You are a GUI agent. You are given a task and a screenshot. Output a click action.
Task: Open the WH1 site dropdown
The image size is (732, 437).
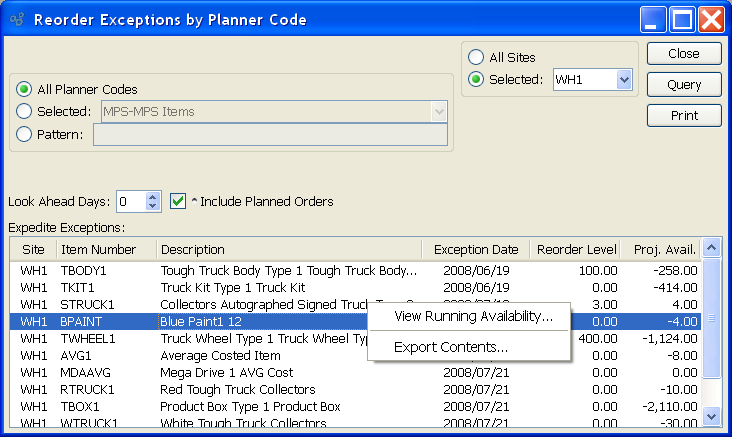point(625,80)
